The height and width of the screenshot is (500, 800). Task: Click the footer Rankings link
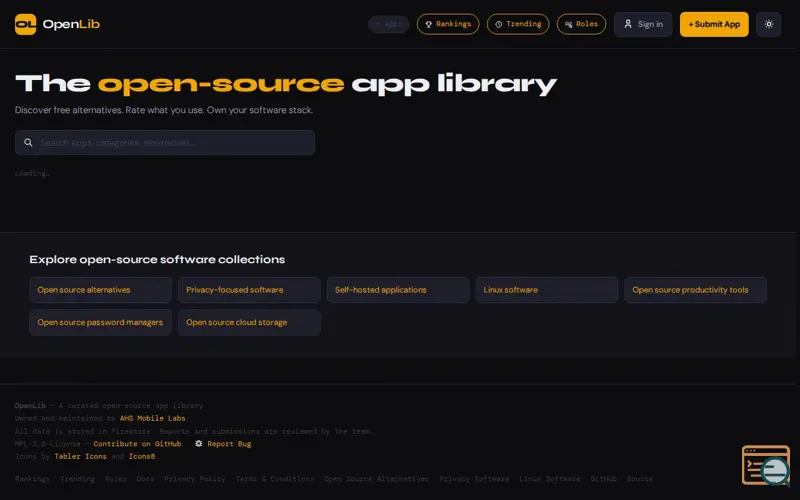32,479
